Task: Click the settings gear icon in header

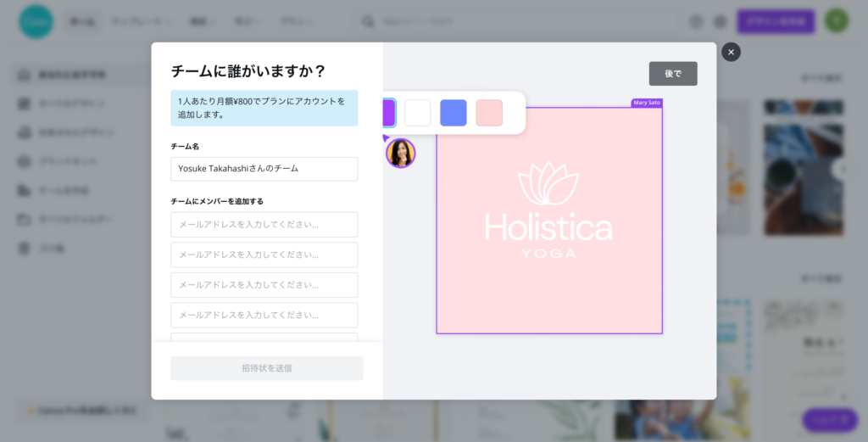Action: (x=721, y=22)
